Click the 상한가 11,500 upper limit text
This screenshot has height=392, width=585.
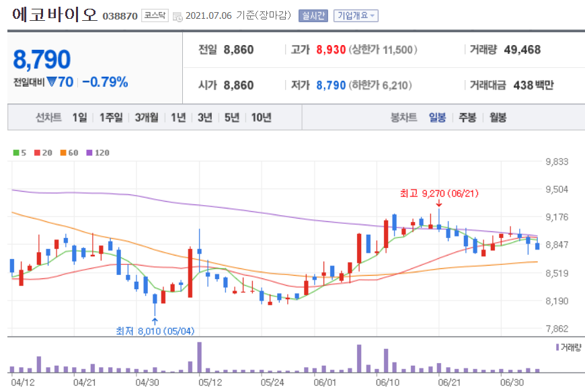383,50
